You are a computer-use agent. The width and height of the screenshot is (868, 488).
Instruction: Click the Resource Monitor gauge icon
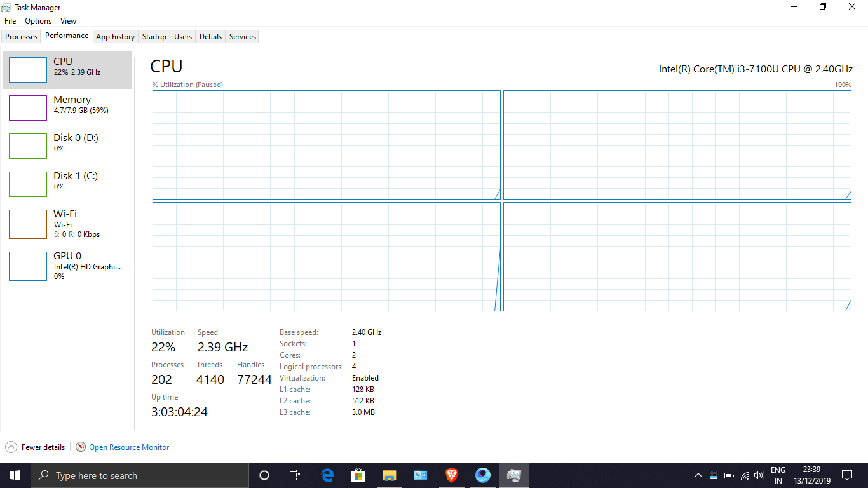click(81, 447)
